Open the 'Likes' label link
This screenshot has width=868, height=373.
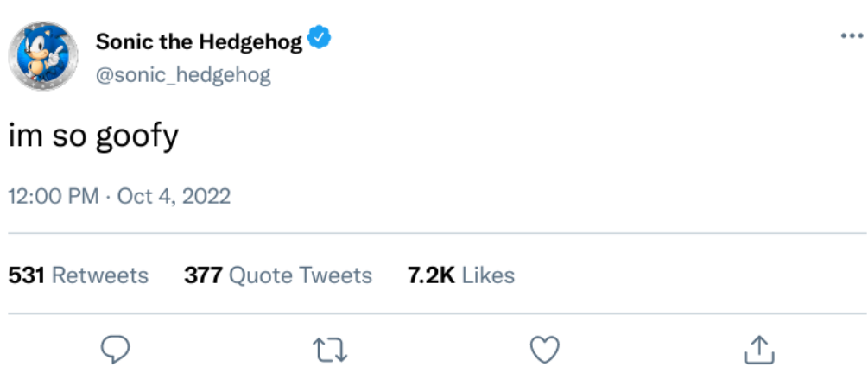coord(488,275)
